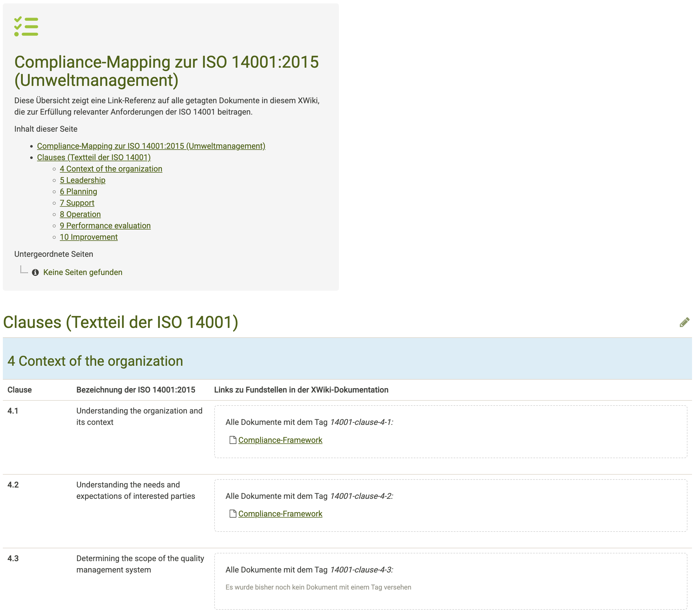The height and width of the screenshot is (616, 696).
Task: Click 'Clauses (Textteil der ISO 14001)' contents link
Action: pos(94,157)
